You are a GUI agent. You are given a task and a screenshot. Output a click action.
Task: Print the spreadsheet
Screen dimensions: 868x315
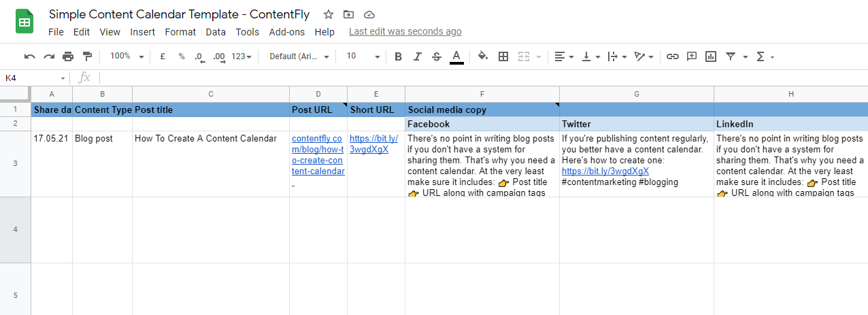point(68,56)
